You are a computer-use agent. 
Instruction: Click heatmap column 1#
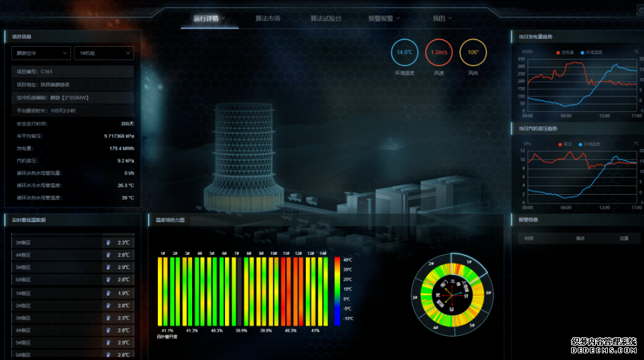[163, 292]
